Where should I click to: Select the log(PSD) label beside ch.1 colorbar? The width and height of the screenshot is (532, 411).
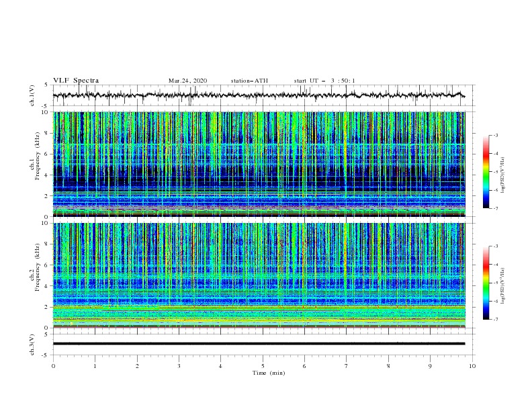503,175
